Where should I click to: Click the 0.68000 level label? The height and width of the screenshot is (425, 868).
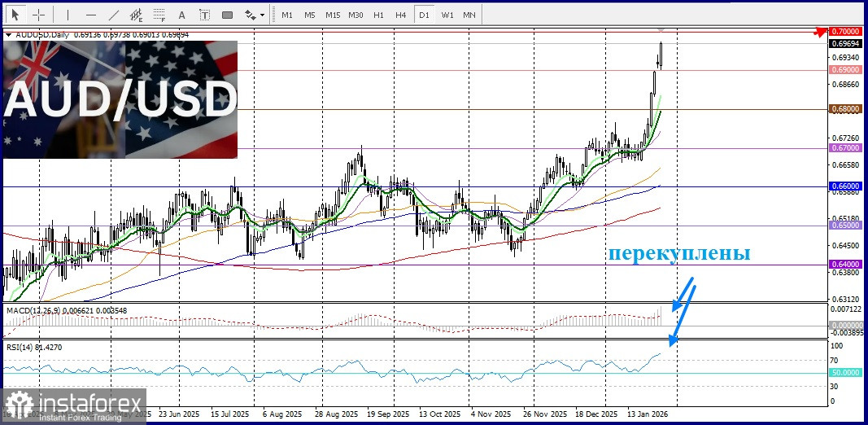coord(844,109)
